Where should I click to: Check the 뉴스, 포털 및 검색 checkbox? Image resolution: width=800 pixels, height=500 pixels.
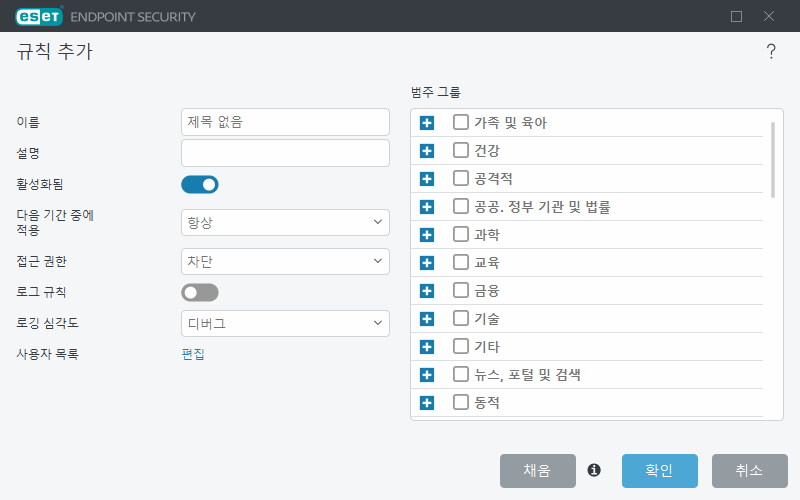point(461,374)
